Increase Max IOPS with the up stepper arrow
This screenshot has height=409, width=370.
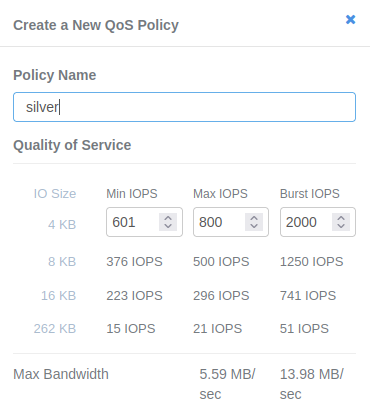click(x=254, y=218)
